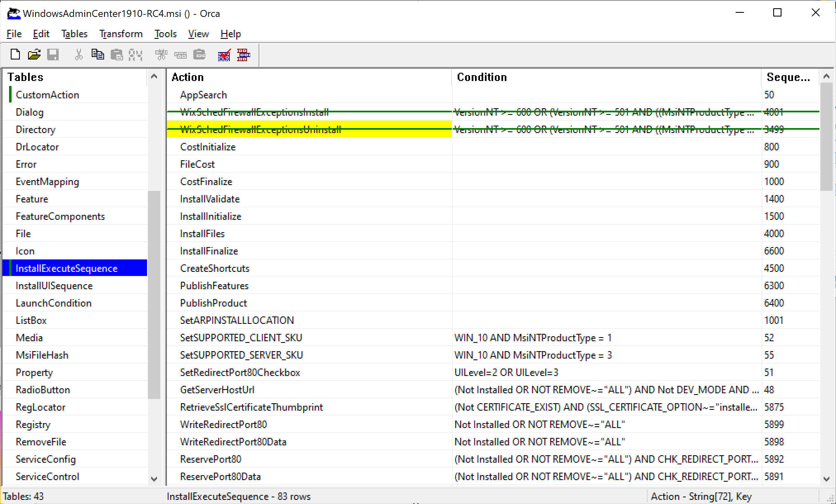The width and height of the screenshot is (836, 504).
Task: Sort rows by the Condition column header
Action: click(607, 77)
